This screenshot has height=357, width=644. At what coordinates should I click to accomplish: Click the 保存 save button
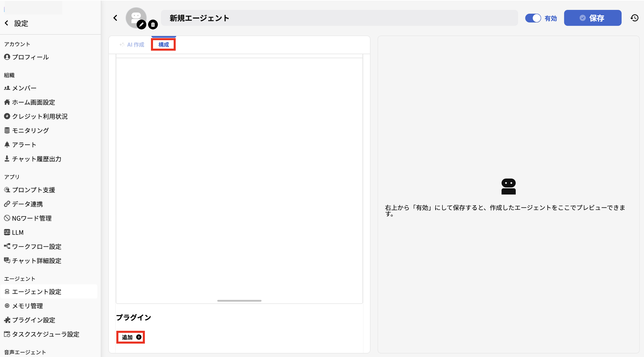tap(593, 18)
